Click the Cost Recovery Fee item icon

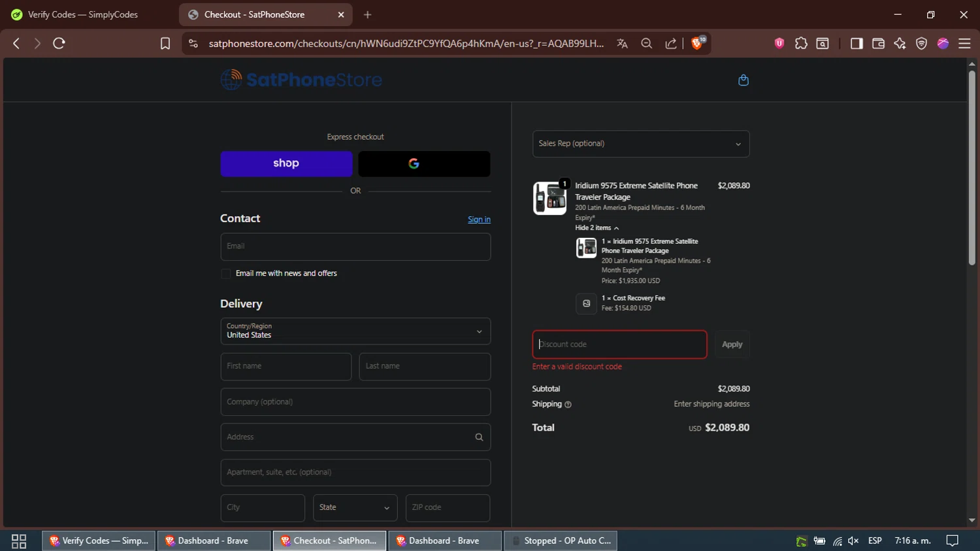[586, 303]
